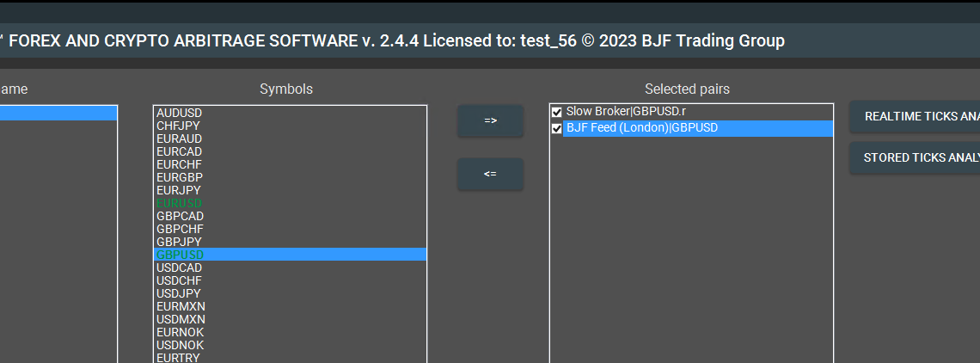Select the green EURUSD symbol
The image size is (980, 363).
click(x=180, y=203)
